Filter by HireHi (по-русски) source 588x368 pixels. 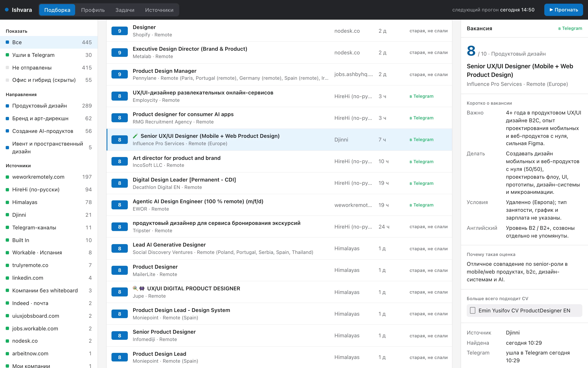(49, 190)
